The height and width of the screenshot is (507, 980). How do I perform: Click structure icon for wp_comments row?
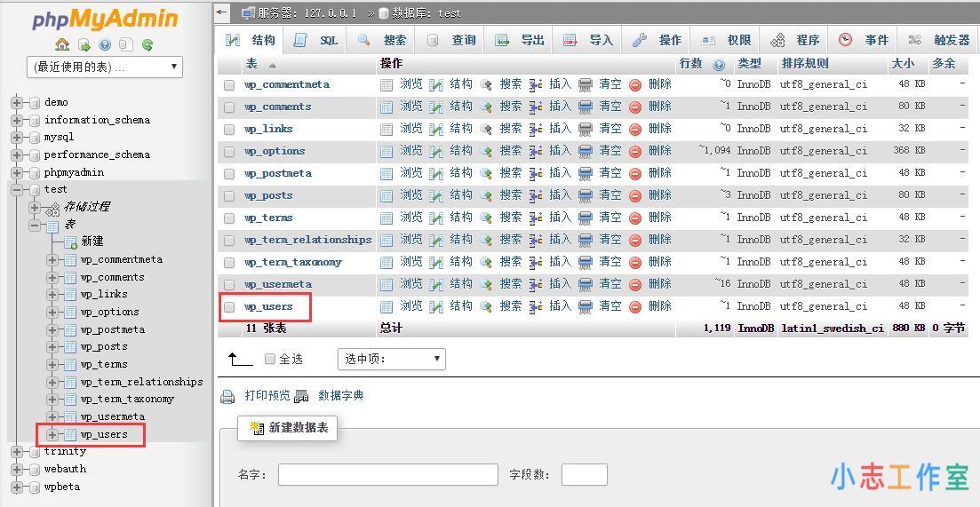(x=436, y=107)
